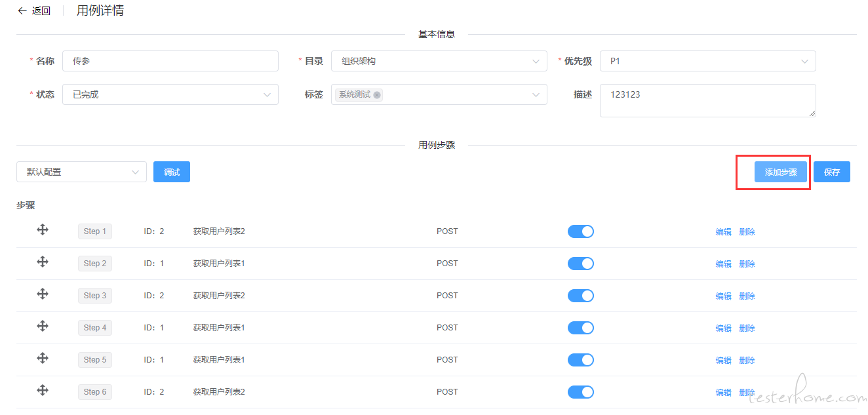Delete Step 1 via 删除 link
868x415 pixels.
[x=747, y=231]
